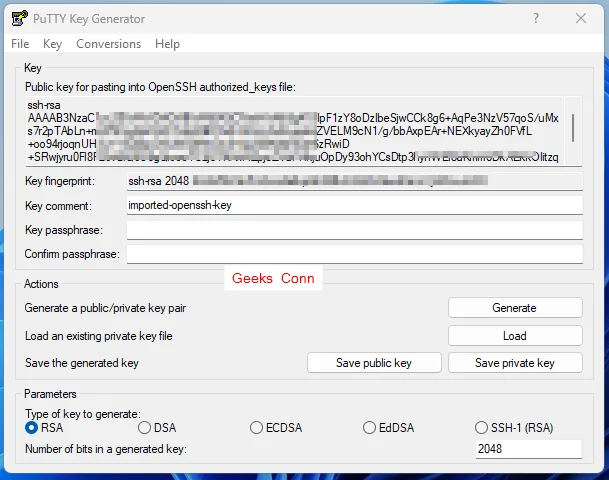The width and height of the screenshot is (609, 480).
Task: Click Save private key button
Action: pos(515,363)
